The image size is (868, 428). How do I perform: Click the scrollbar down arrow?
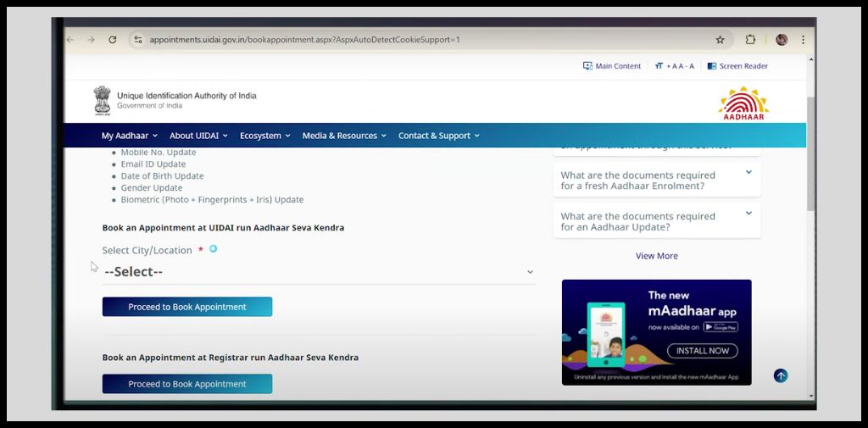811,397
